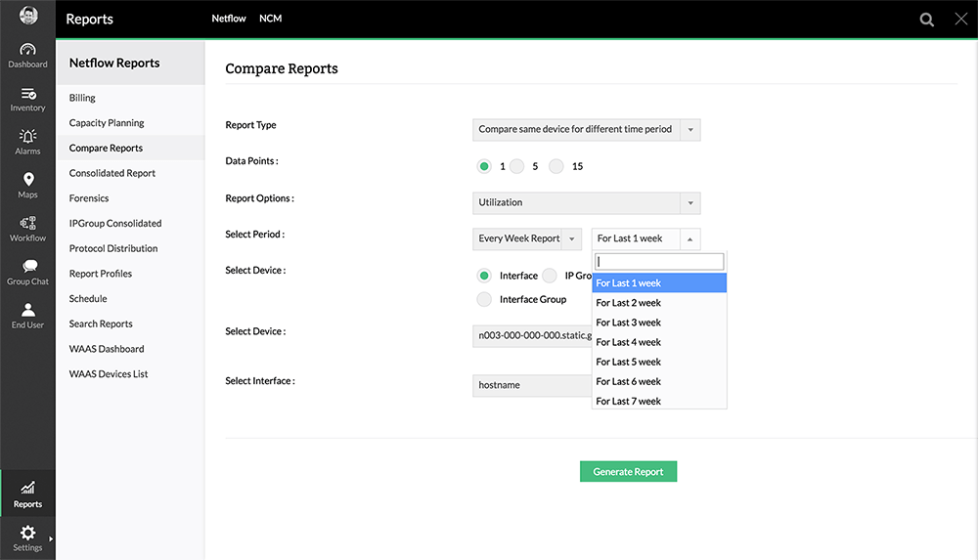The width and height of the screenshot is (978, 560).
Task: Expand the Report Type dropdown
Action: [586, 129]
